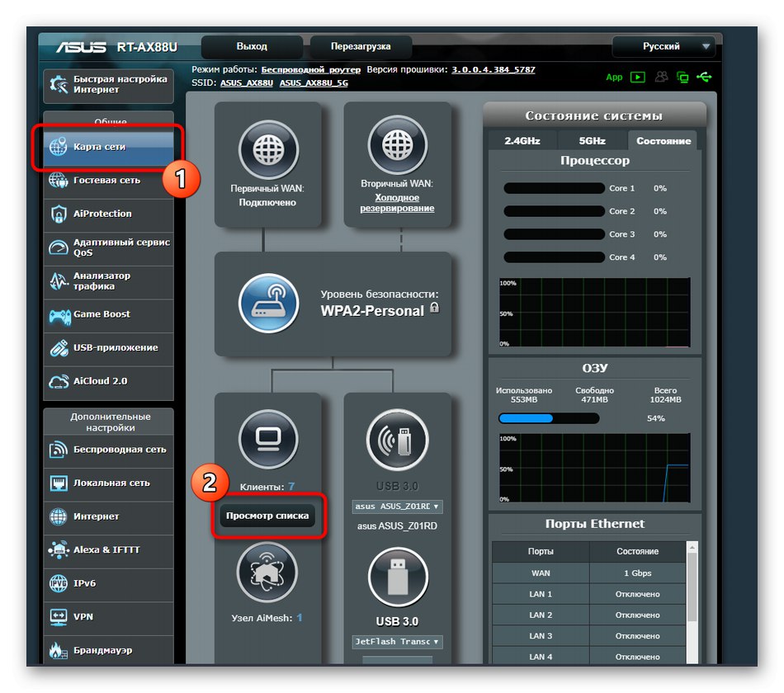Open the JetFlash Transcend dropdown
This screenshot has width=784, height=693.
click(x=397, y=642)
